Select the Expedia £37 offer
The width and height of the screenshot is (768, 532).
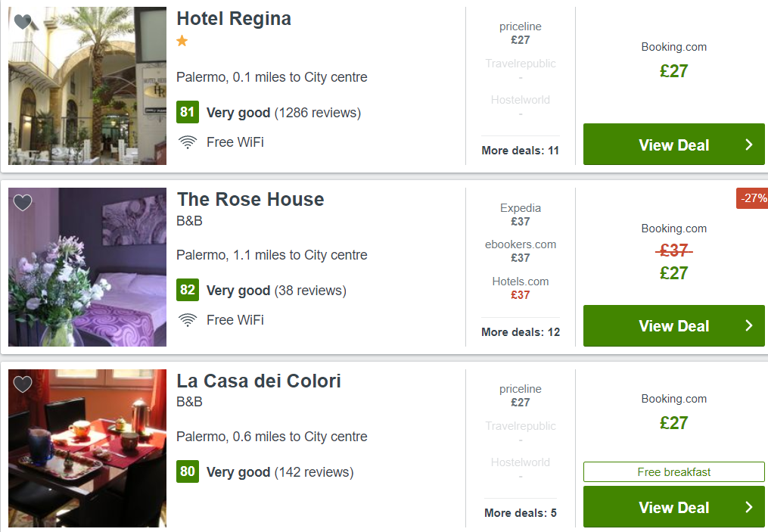point(520,215)
